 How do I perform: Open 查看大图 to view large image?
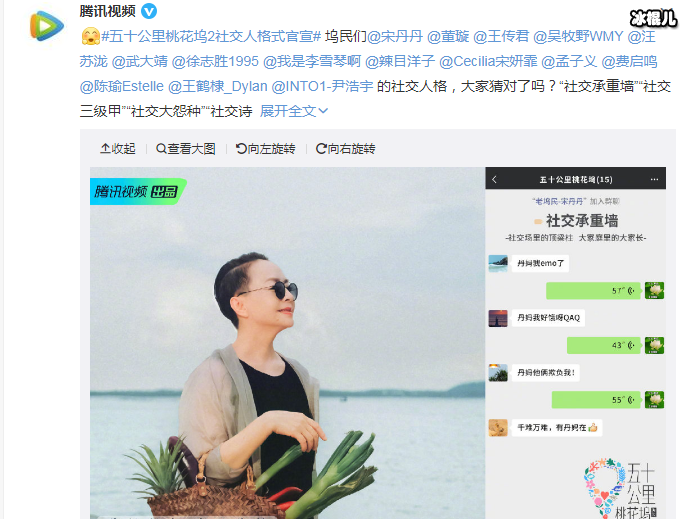(186, 149)
